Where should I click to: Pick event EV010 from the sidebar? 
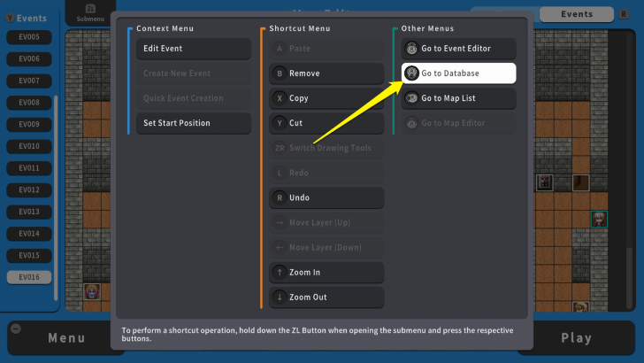pyautogui.click(x=29, y=146)
